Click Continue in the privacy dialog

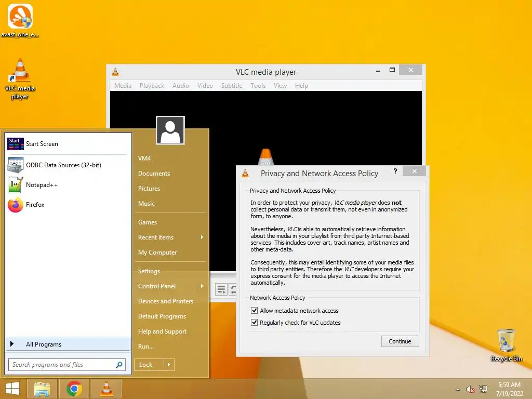(400, 341)
